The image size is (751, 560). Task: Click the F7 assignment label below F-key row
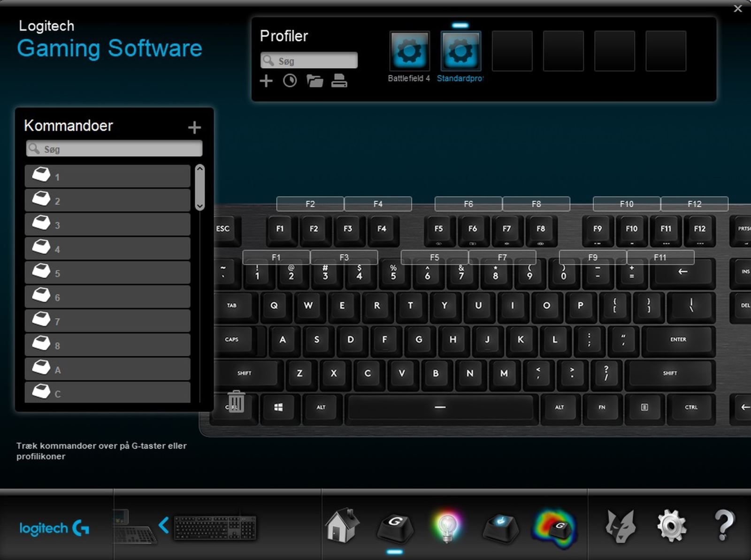(502, 257)
